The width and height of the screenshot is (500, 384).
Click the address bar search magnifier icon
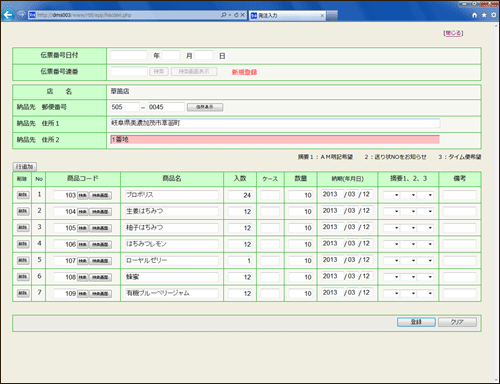click(x=223, y=15)
